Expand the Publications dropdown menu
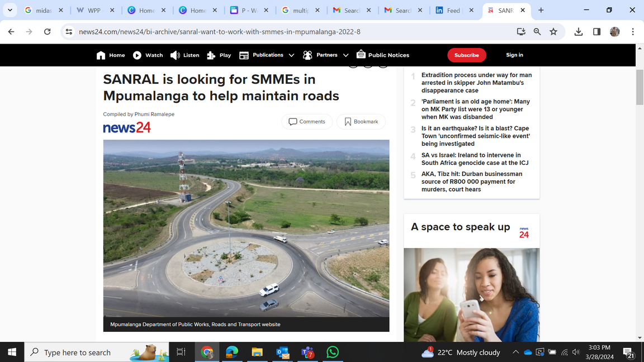644x362 pixels. (267, 55)
